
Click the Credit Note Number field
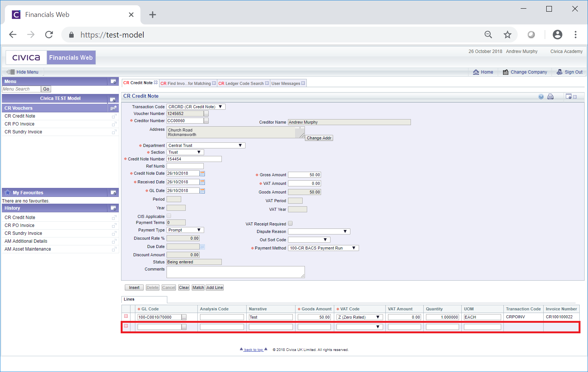coord(194,159)
